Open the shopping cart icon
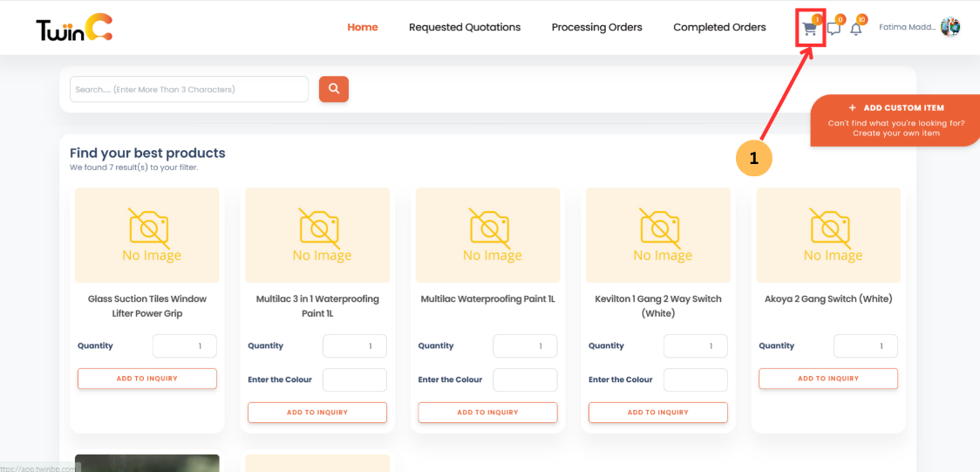This screenshot has height=472, width=980. click(x=810, y=28)
